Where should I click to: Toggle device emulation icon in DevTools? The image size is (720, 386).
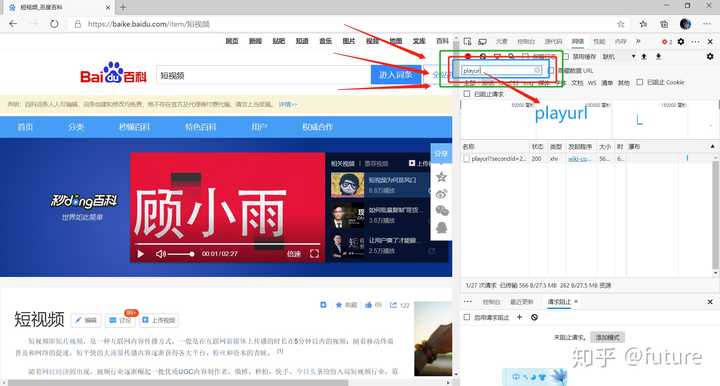pyautogui.click(x=482, y=41)
